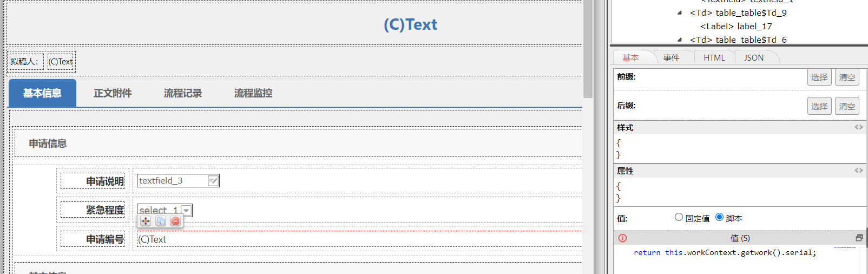The width and height of the screenshot is (868, 274).
Task: Collapse the table_table$Td_6 tree node
Action: (x=680, y=40)
